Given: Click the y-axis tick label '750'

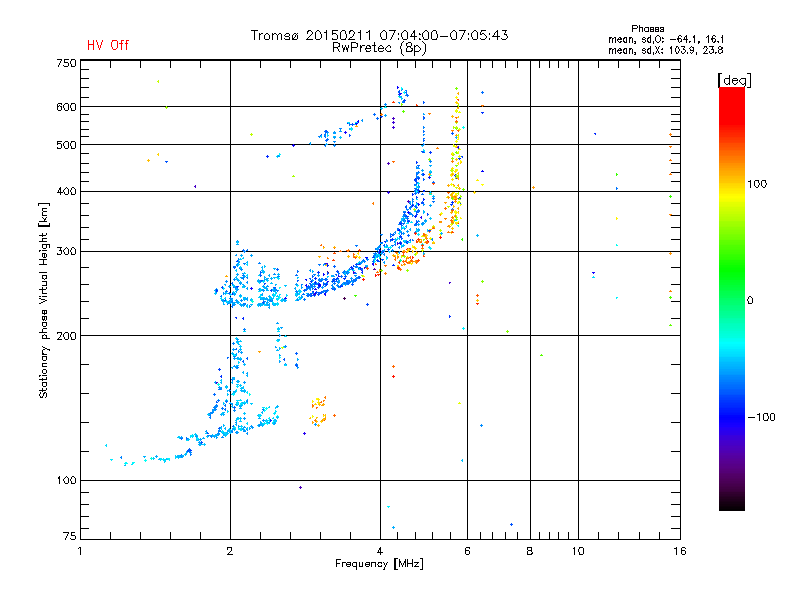Looking at the screenshot, I should click(x=66, y=63).
